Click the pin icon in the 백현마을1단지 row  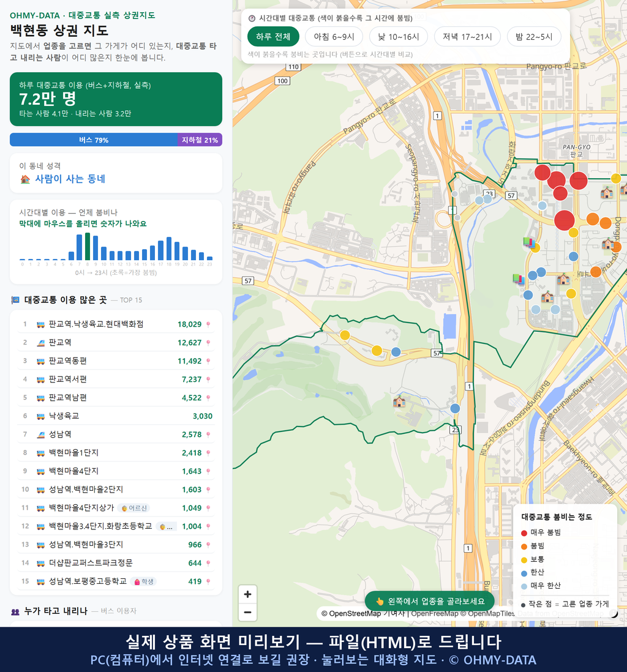pyautogui.click(x=208, y=453)
